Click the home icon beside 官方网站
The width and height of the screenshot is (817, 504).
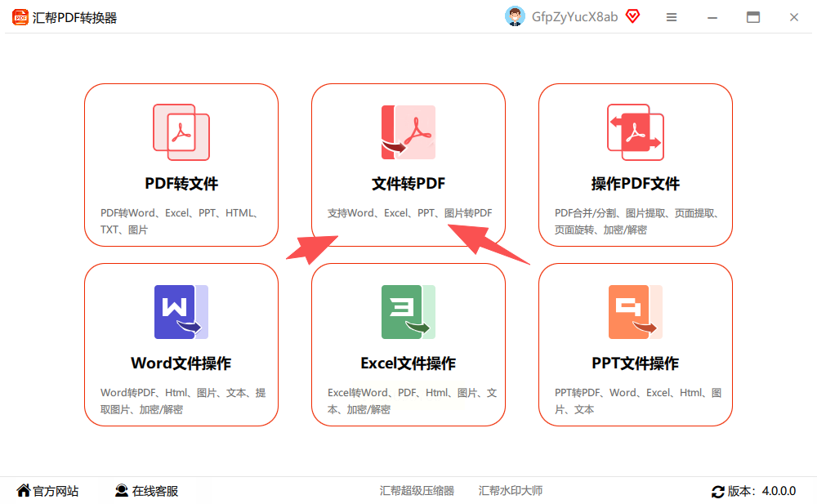tap(24, 490)
